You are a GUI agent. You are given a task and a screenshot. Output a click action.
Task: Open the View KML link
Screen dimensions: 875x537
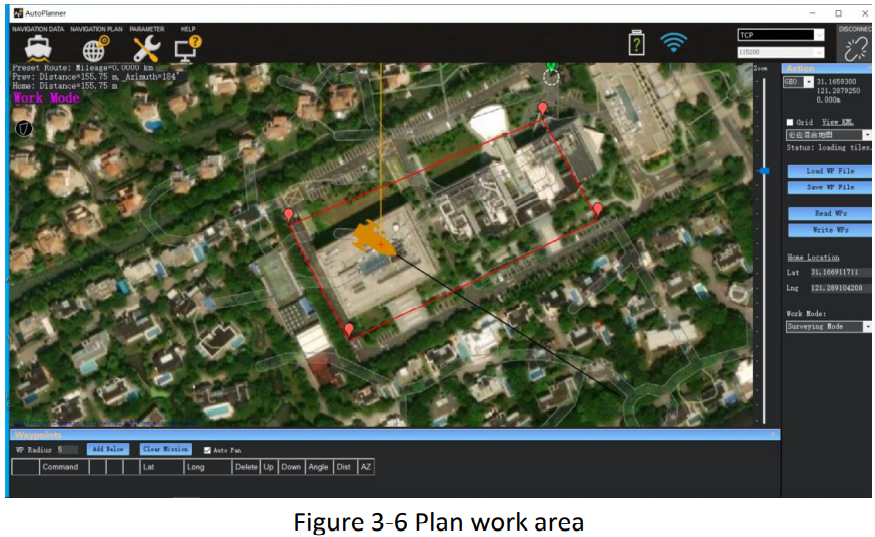pyautogui.click(x=837, y=122)
